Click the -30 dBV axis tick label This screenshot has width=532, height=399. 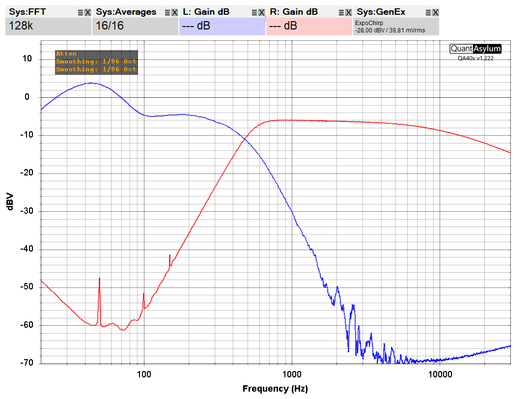pyautogui.click(x=26, y=211)
